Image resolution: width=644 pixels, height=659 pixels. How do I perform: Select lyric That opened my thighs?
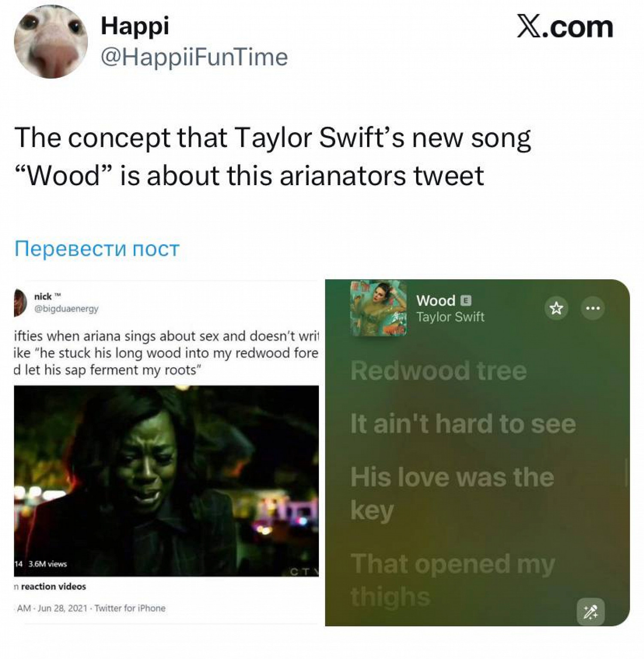click(453, 580)
